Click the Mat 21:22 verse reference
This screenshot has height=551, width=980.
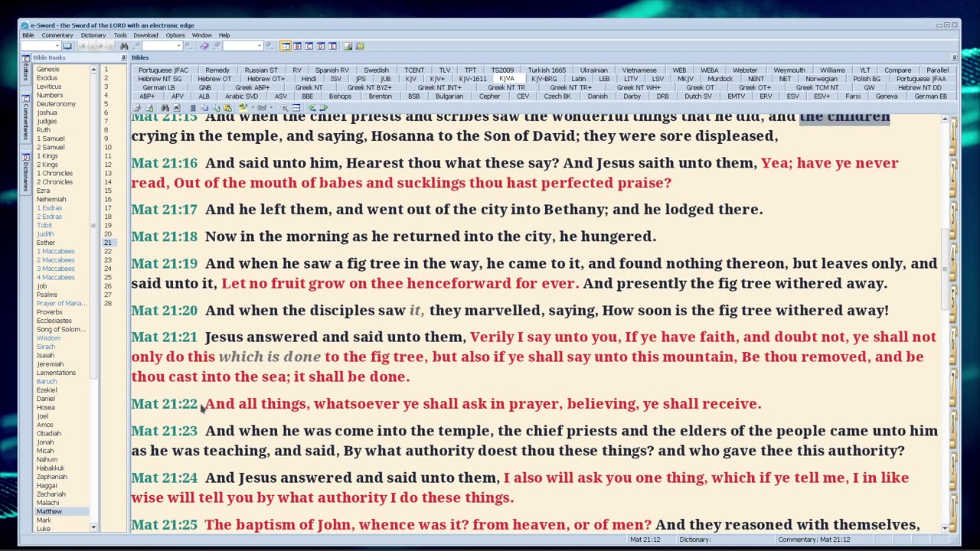[164, 404]
